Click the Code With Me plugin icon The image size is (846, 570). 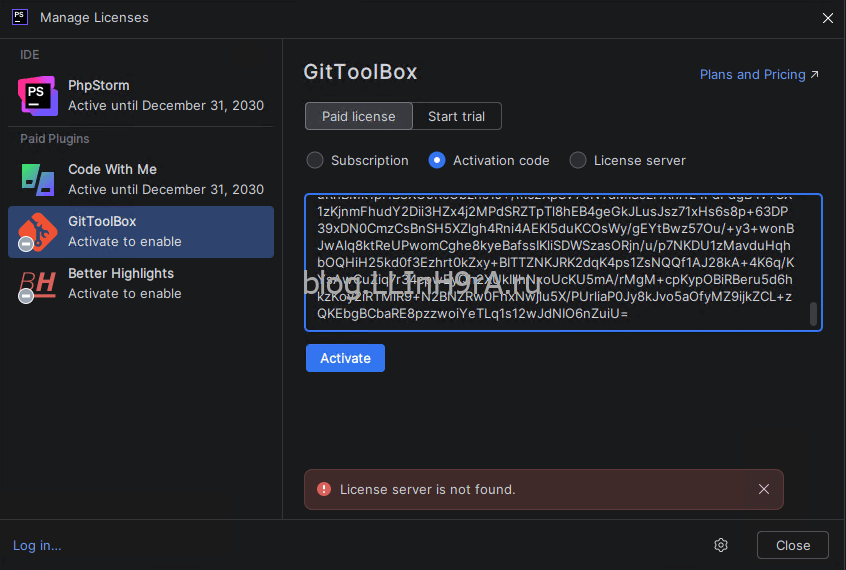37,179
